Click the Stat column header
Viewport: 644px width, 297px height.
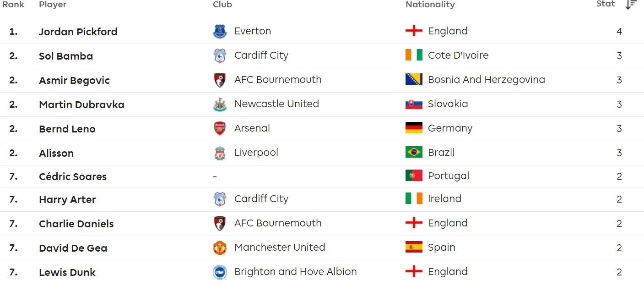click(x=605, y=4)
